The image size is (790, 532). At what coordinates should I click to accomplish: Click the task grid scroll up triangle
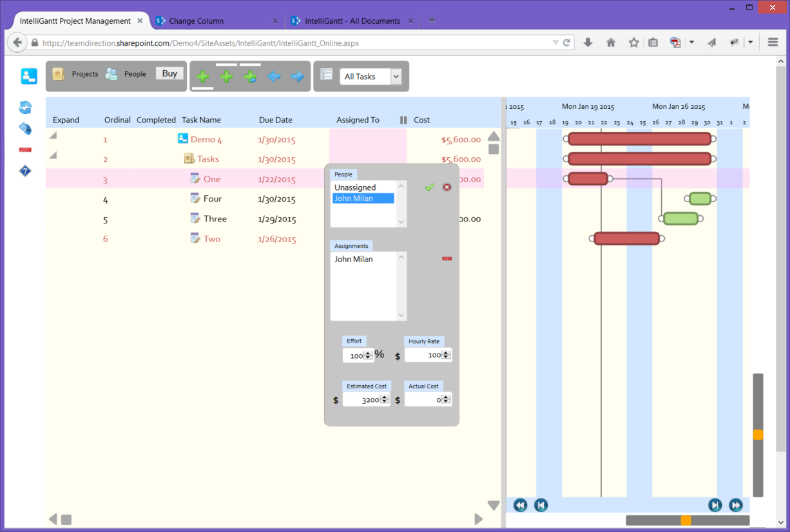coord(494,136)
